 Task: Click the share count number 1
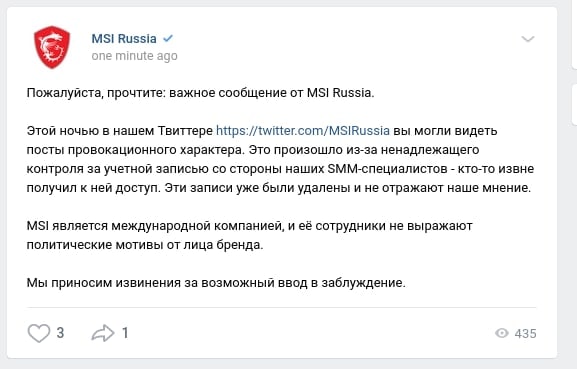coord(125,333)
